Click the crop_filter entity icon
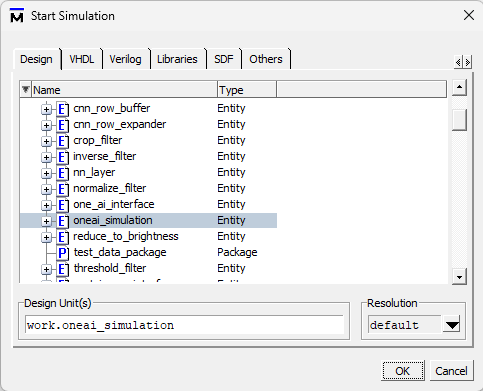483x391 pixels. coord(62,141)
